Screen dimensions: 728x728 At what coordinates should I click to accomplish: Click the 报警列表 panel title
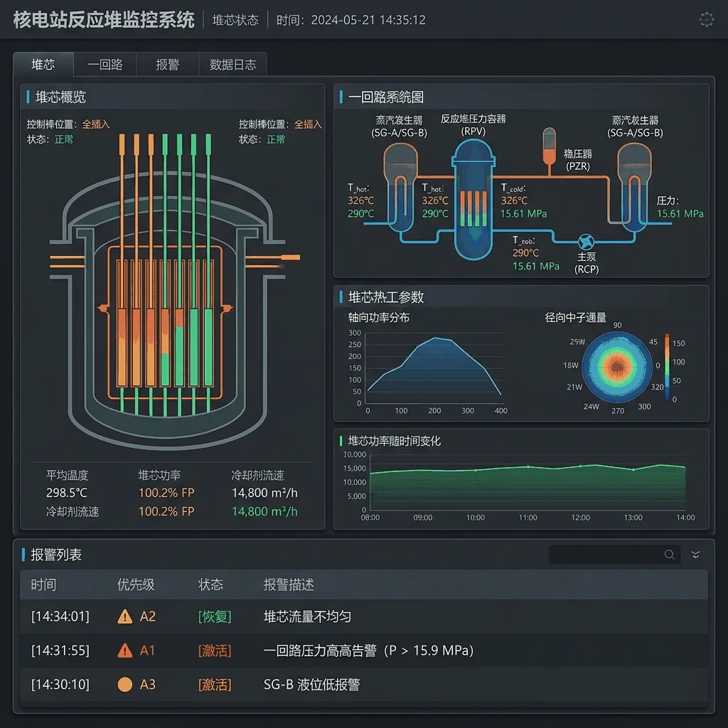[x=56, y=555]
